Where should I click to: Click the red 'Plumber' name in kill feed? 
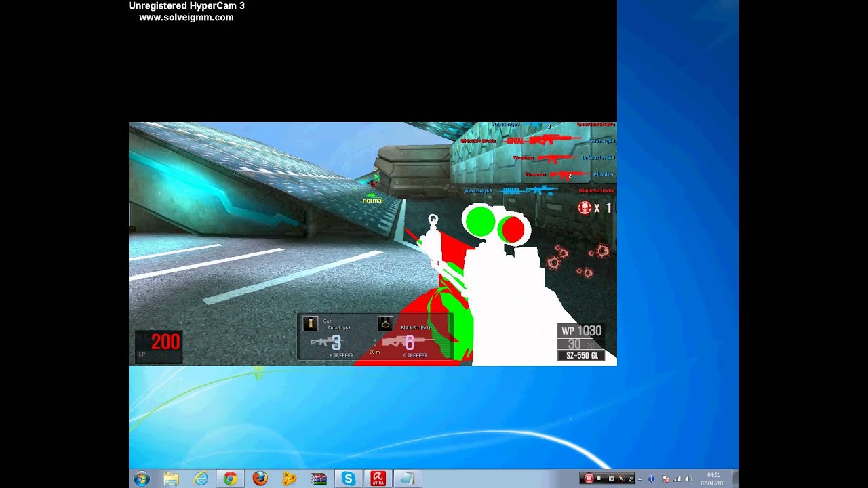[x=604, y=174]
